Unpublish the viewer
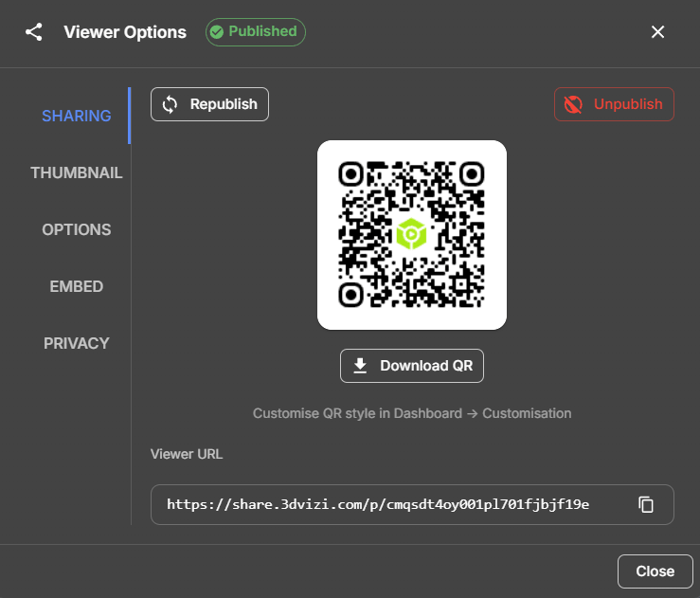Viewport: 700px width, 598px height. point(615,104)
